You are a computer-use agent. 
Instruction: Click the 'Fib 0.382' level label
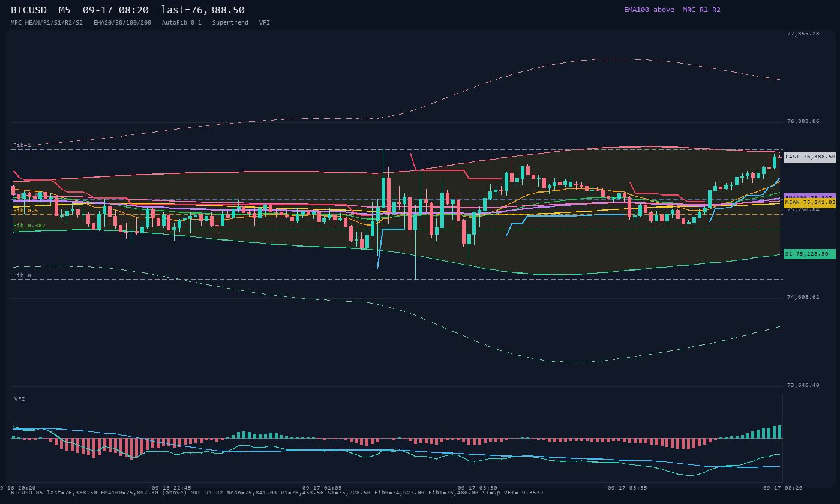click(29, 226)
